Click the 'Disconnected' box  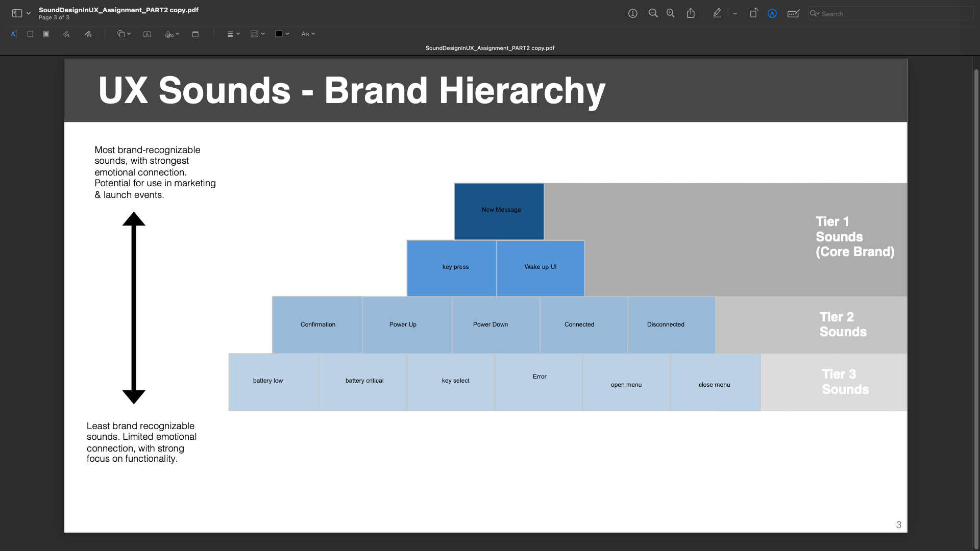point(672,325)
